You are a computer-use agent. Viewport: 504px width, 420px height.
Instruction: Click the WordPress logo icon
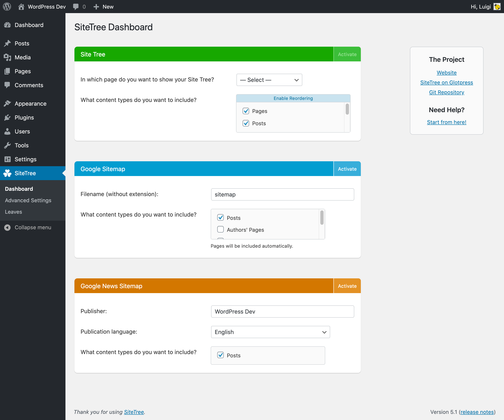click(7, 7)
